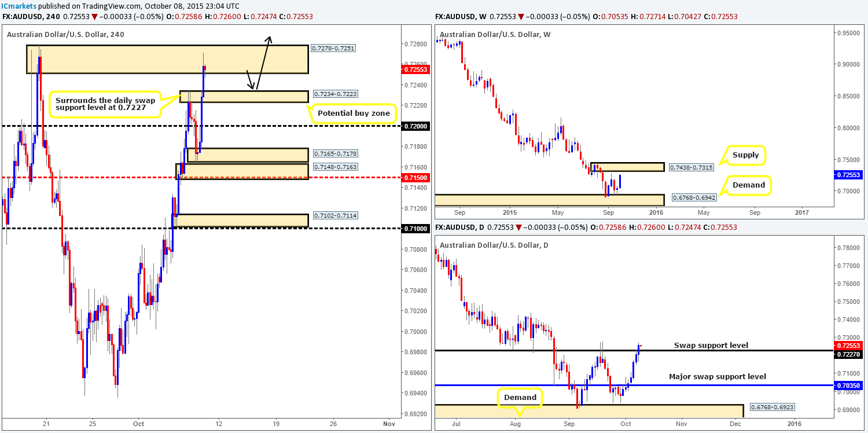
Task: Select the 0.7278-0.7251 zone price label
Action: 333,49
